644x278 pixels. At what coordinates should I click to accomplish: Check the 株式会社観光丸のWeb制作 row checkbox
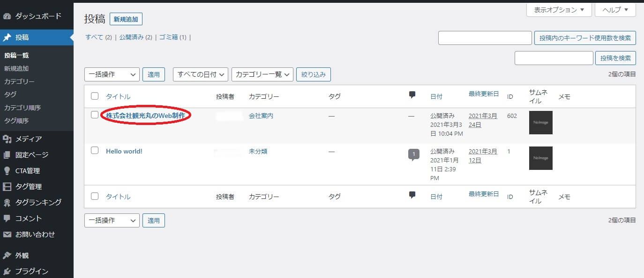click(95, 115)
